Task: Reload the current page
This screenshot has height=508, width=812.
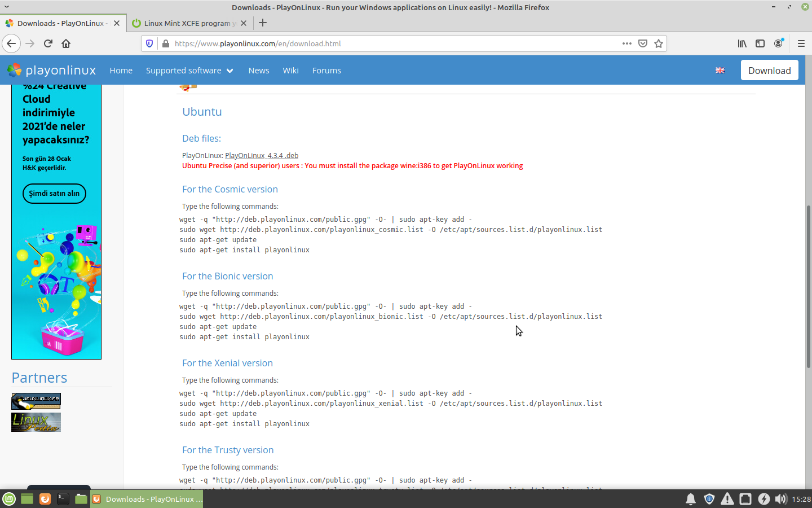Action: (x=48, y=43)
